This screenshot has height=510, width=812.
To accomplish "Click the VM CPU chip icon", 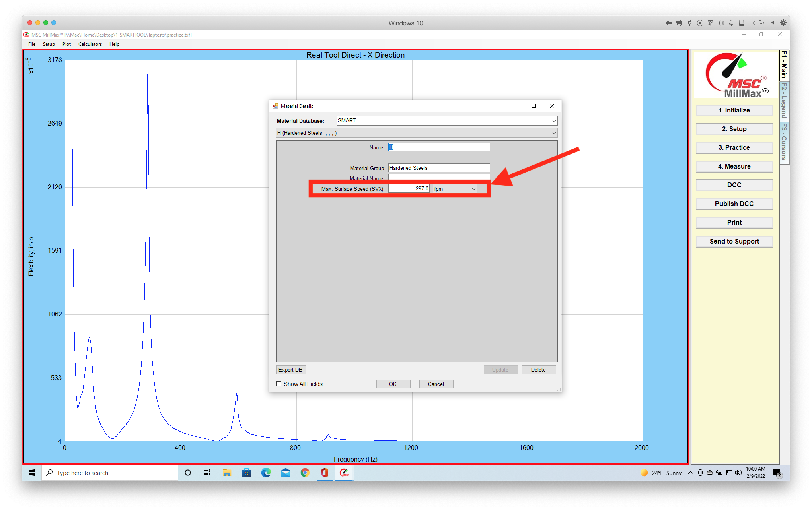I will [680, 23].
